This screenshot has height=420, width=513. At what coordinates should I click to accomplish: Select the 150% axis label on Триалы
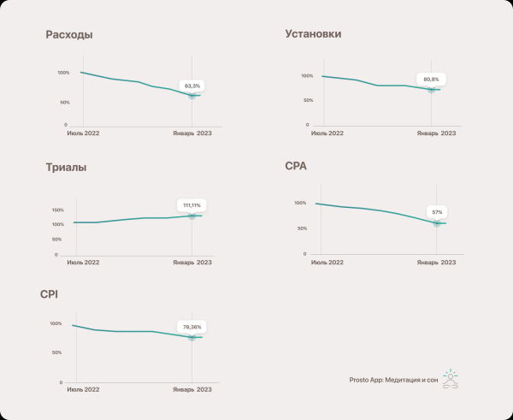click(58, 210)
